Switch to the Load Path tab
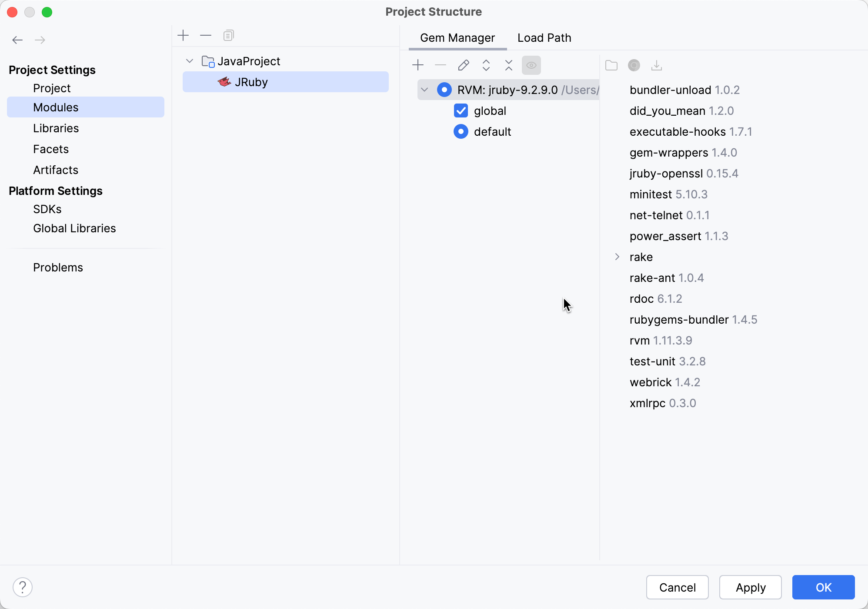Image resolution: width=868 pixels, height=609 pixels. [544, 38]
